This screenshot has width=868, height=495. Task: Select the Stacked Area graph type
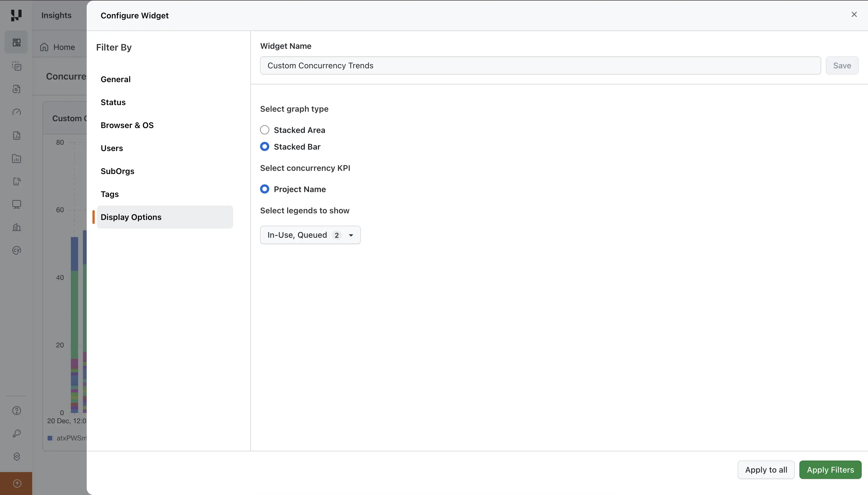[265, 129]
